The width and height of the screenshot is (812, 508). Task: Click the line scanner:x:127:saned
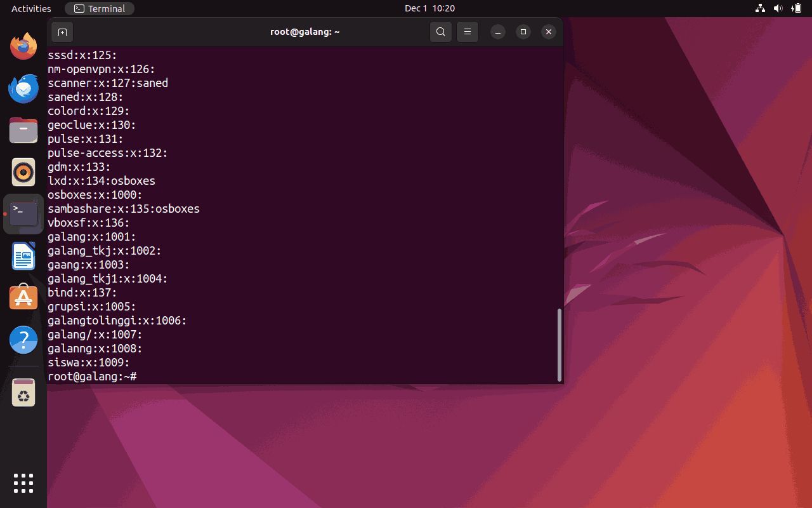click(x=108, y=83)
